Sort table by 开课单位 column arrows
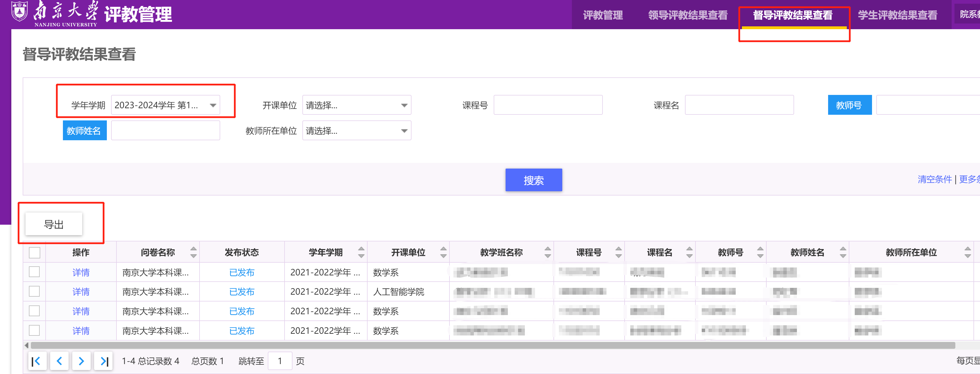Image resolution: width=980 pixels, height=374 pixels. click(443, 252)
